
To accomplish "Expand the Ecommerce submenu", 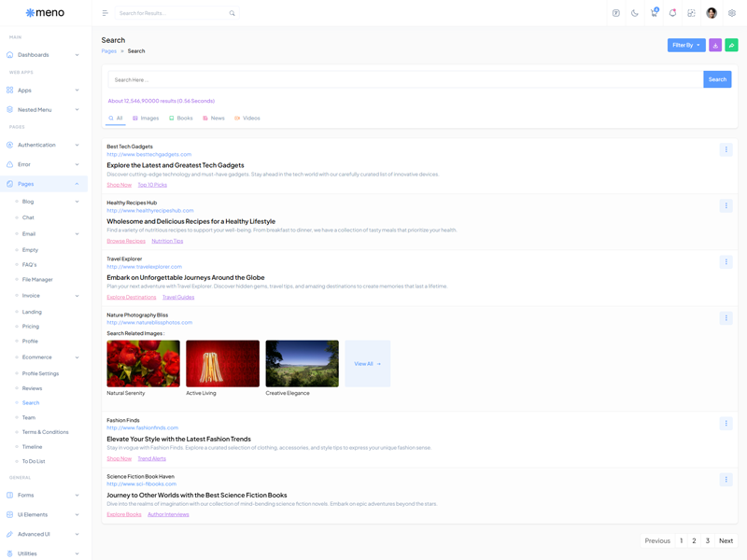I will [47, 357].
